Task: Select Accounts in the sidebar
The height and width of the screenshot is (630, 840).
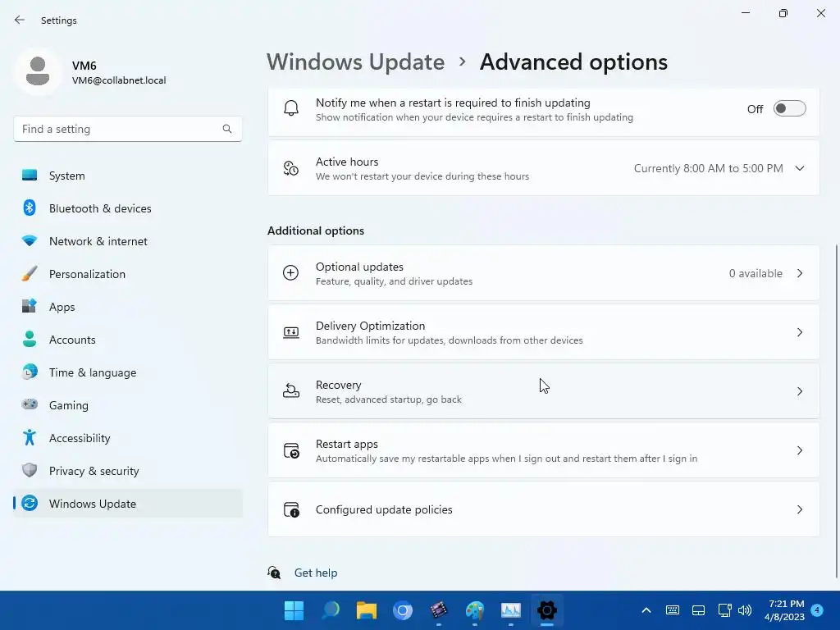Action: click(x=128, y=340)
